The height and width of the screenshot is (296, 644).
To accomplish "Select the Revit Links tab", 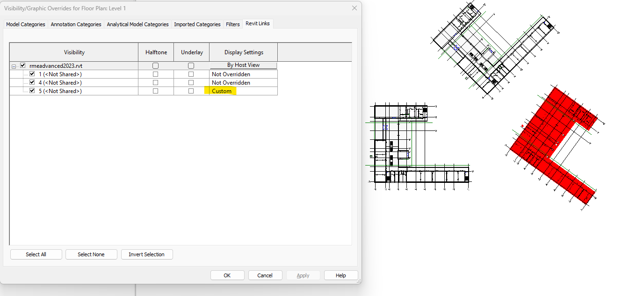I will [257, 24].
